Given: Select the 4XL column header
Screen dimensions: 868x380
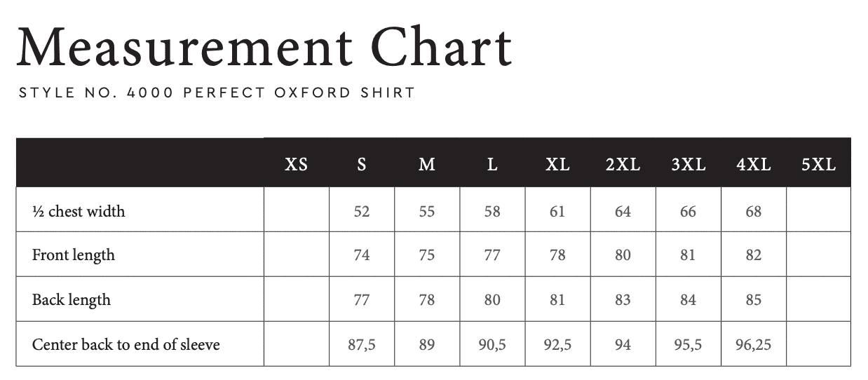Looking at the screenshot, I should point(754,165).
